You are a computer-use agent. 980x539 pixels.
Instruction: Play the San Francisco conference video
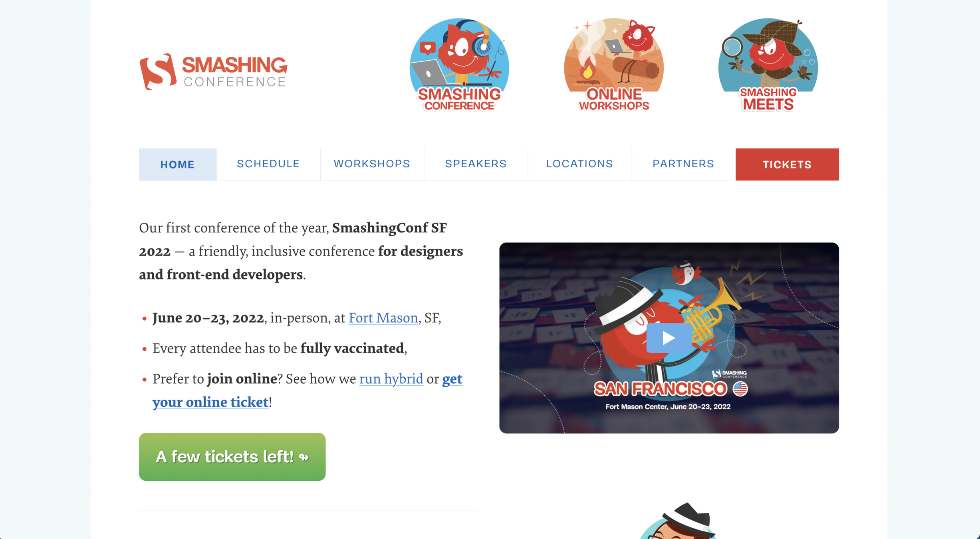(x=669, y=338)
